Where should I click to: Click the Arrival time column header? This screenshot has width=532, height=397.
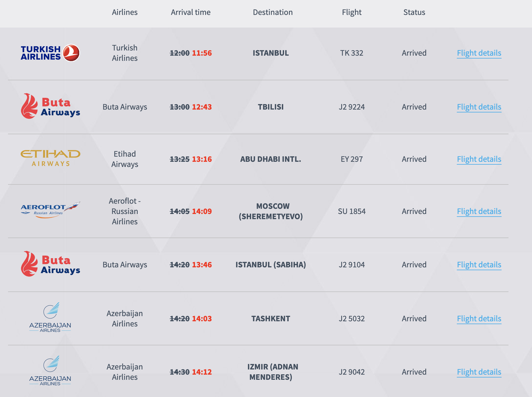(191, 12)
